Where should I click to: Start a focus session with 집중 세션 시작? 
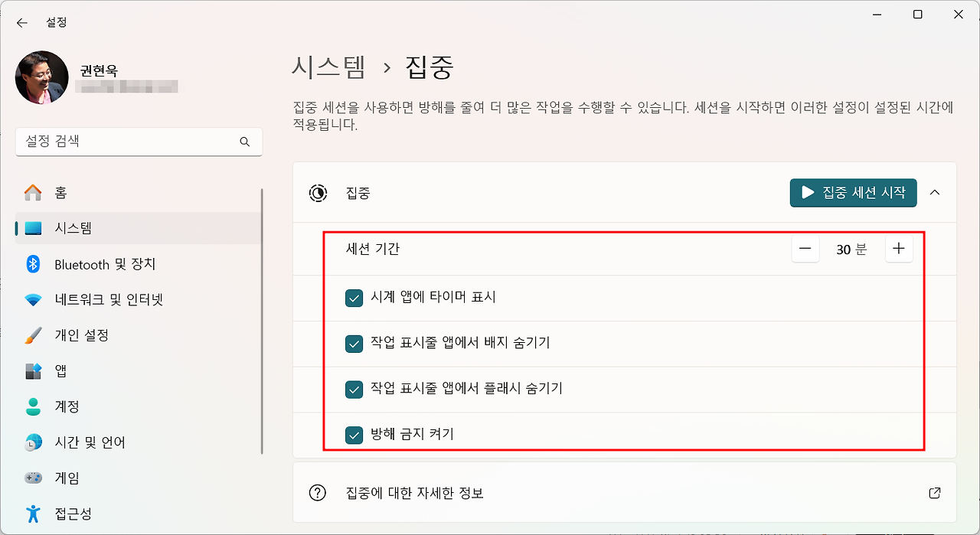pyautogui.click(x=853, y=193)
